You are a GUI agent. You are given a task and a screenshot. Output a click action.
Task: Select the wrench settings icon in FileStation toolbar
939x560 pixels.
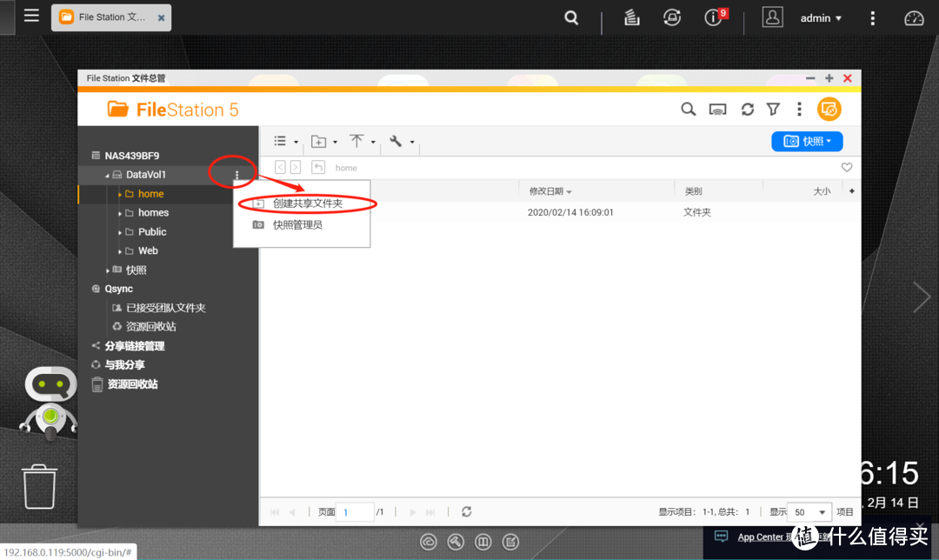point(396,141)
